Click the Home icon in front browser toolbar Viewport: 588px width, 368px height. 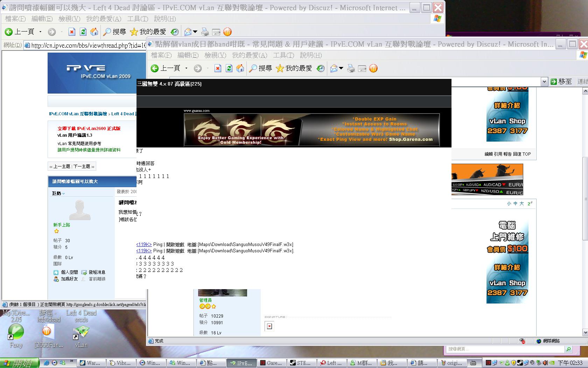240,69
